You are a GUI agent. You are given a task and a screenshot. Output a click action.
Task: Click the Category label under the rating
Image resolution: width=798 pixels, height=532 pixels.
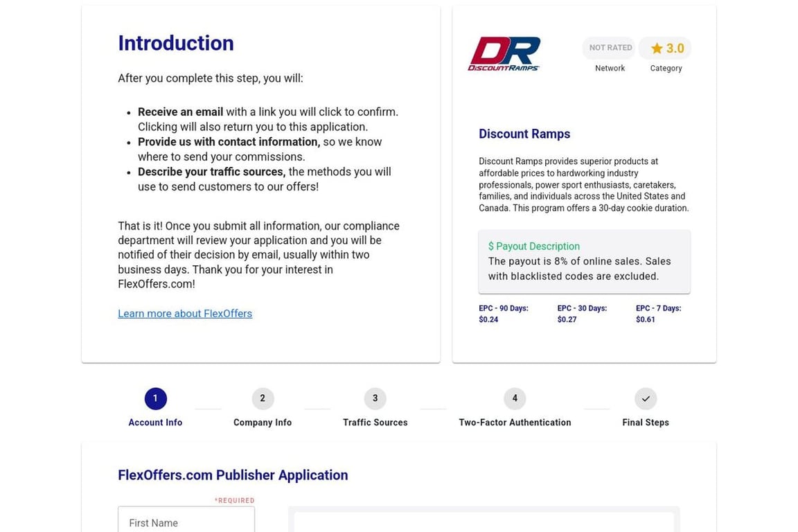[x=666, y=68]
